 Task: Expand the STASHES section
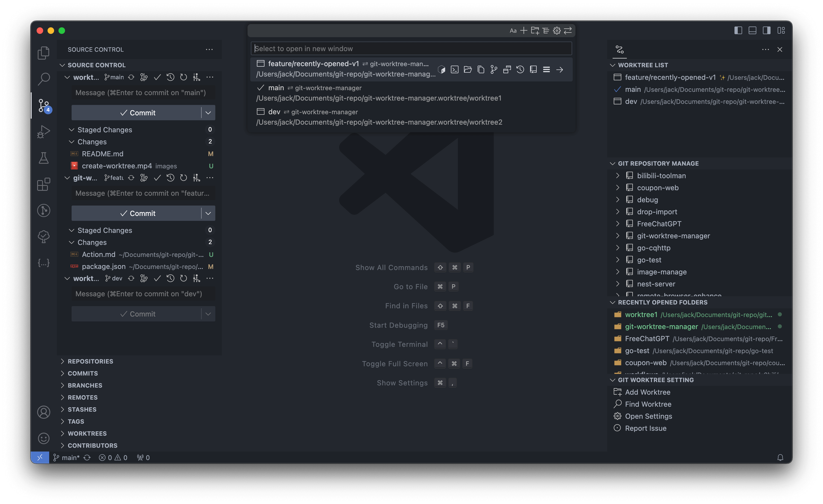[82, 409]
